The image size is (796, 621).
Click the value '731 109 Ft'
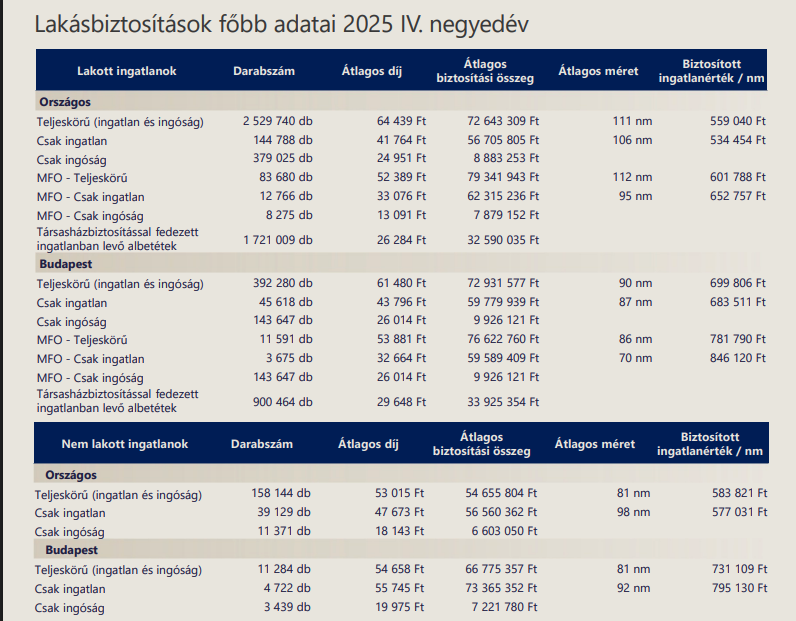[739, 569]
